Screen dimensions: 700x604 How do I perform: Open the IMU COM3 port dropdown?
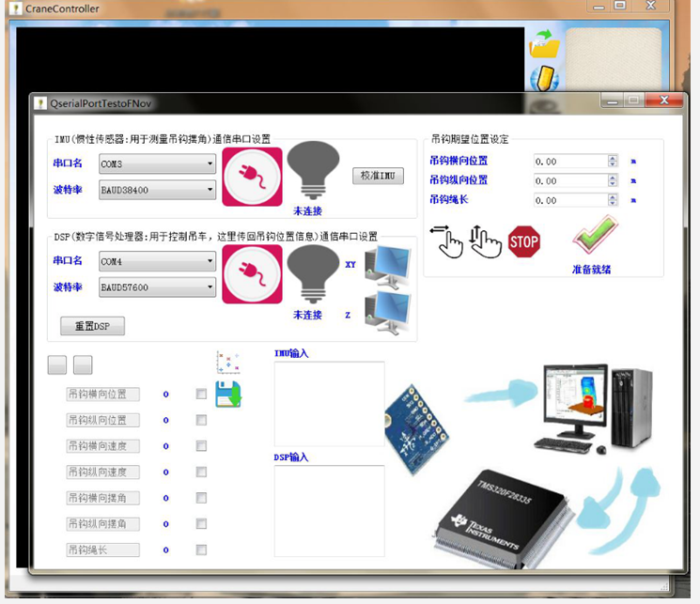click(x=157, y=163)
